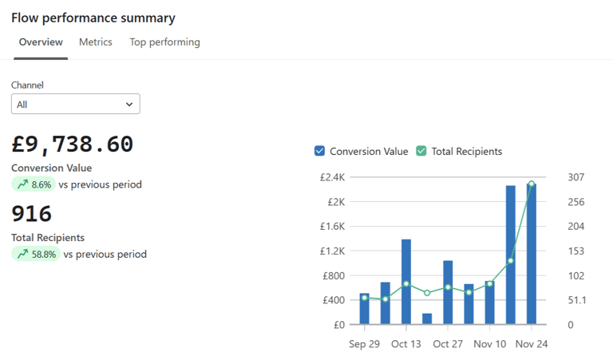Image resolution: width=613 pixels, height=364 pixels.
Task: Click the 8.6% upward trend arrow icon
Action: coord(22,184)
